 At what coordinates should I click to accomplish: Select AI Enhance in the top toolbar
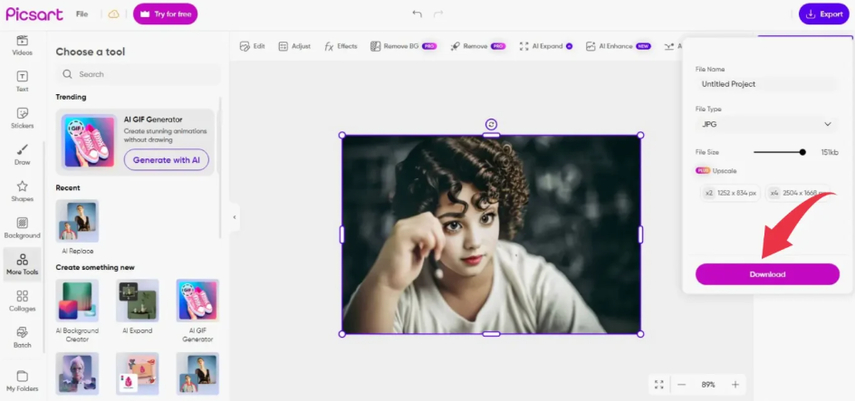(618, 46)
